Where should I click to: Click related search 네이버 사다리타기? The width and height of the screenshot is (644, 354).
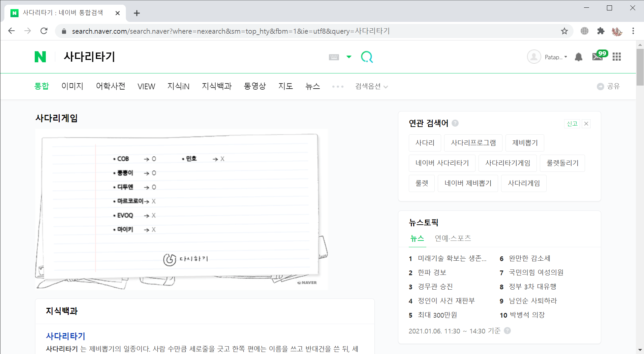point(442,163)
